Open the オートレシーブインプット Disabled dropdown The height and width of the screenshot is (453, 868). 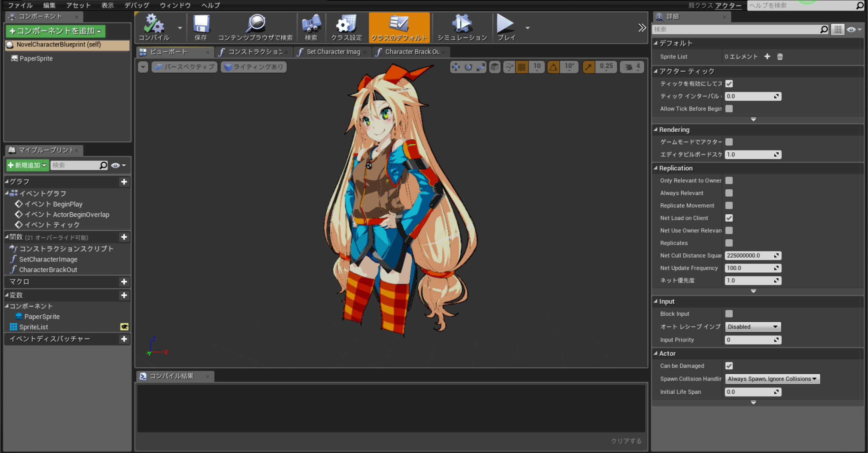[x=752, y=327]
